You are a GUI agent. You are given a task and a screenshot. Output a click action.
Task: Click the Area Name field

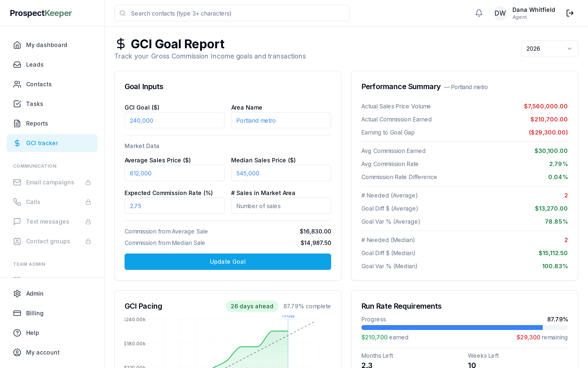coord(281,120)
